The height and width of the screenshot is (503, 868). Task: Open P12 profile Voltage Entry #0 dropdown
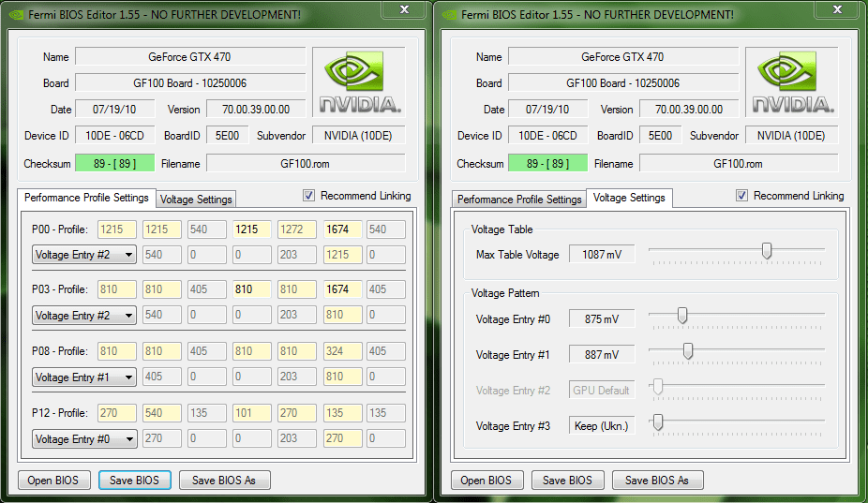84,439
